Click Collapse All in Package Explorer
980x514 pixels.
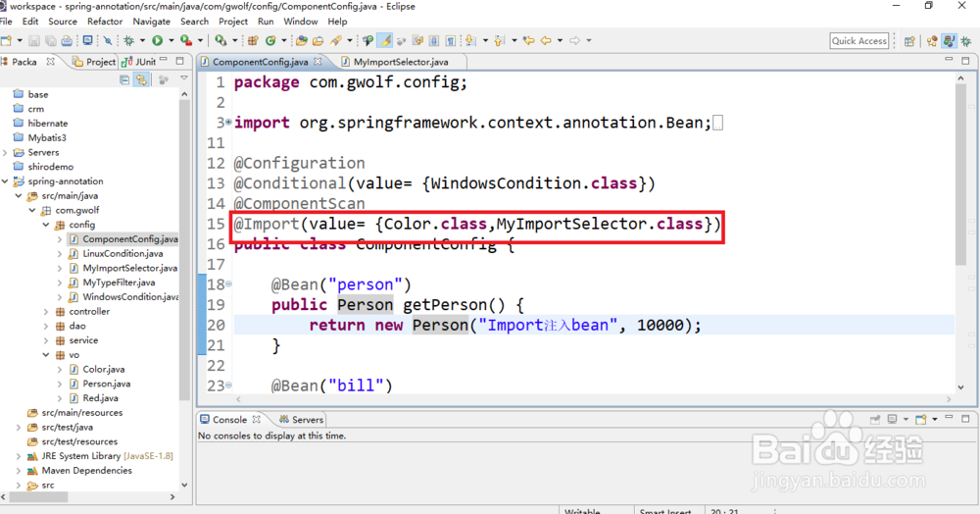(x=124, y=80)
